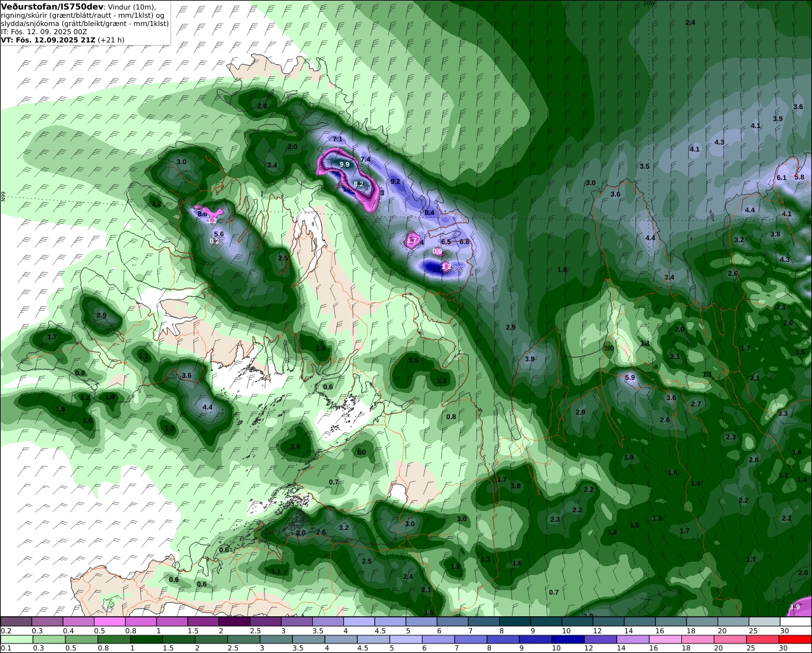This screenshot has width=812, height=653.
Task: Click the '0.1' label in the rain legend
Action: [5, 649]
